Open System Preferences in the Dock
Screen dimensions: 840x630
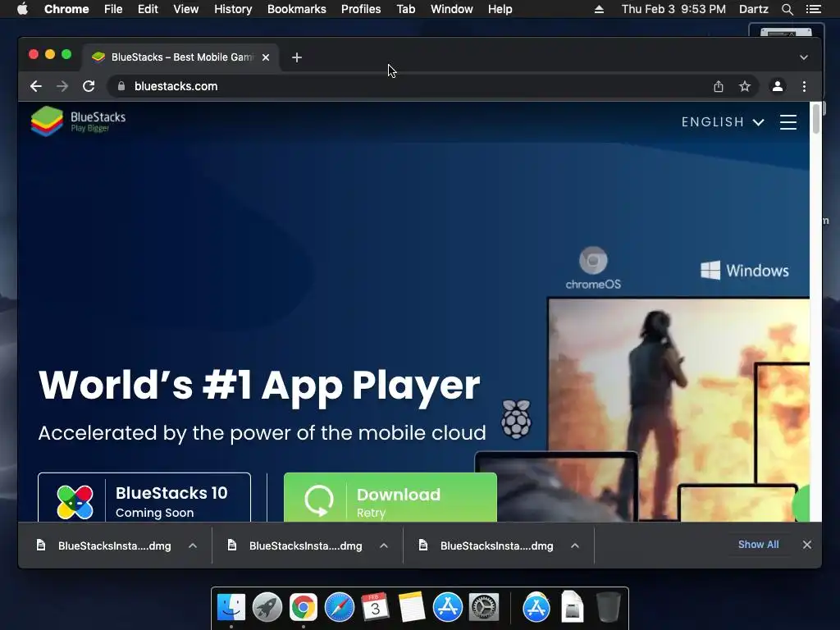coord(484,608)
